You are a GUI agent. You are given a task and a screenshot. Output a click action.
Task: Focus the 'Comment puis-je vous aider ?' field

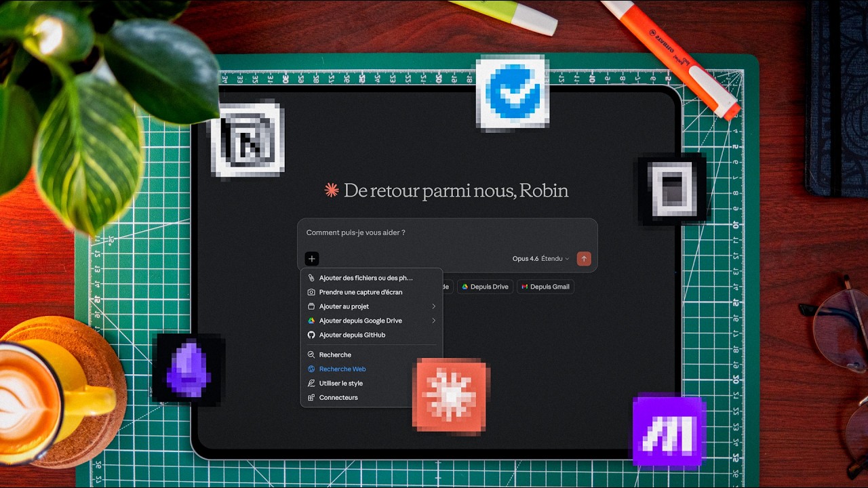(447, 233)
